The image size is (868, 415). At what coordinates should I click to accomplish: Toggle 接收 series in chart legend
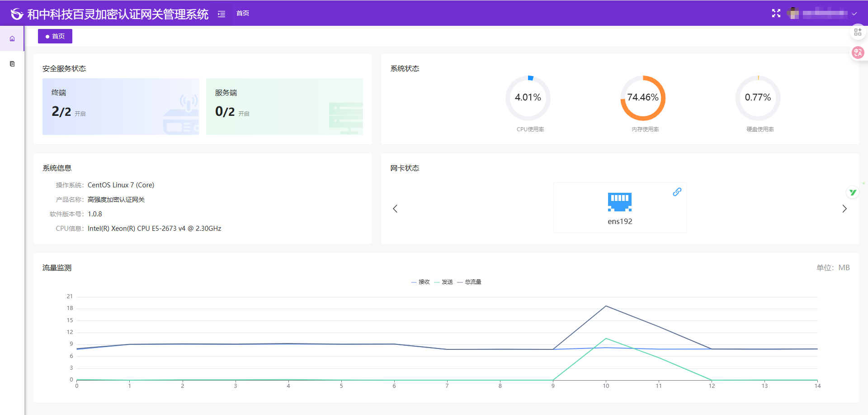coord(420,282)
